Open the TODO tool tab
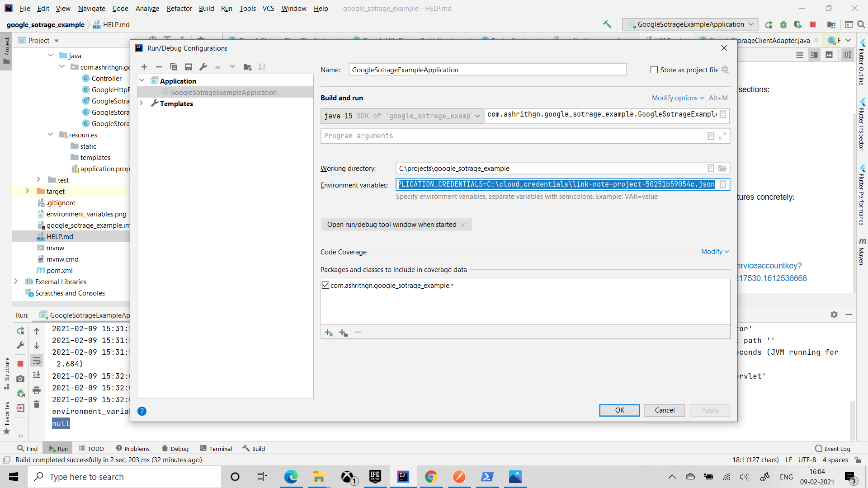 [91, 449]
